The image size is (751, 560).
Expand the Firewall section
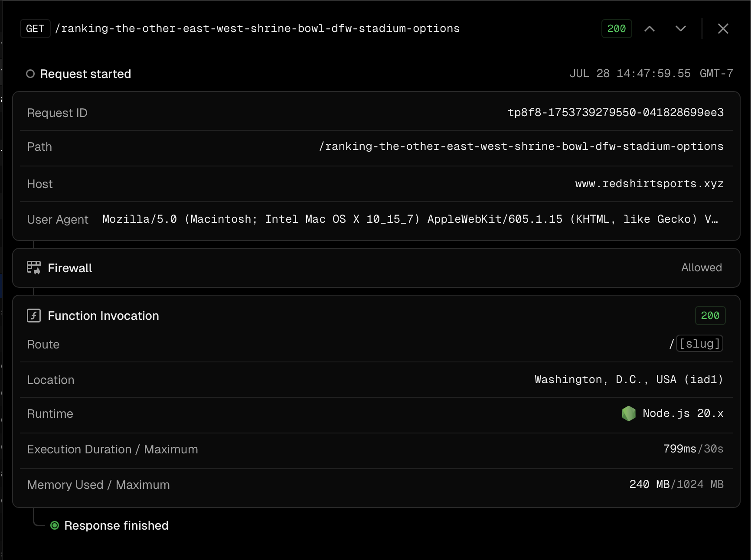tap(376, 268)
